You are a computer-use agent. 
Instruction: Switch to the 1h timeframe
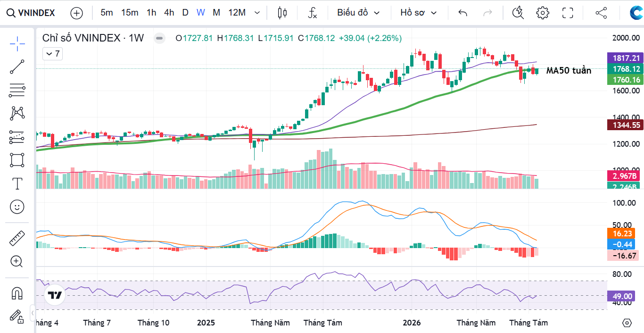[x=151, y=13]
